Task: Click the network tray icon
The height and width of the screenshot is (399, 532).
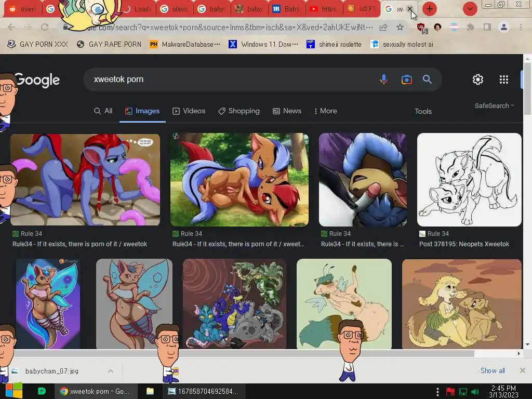Action: pos(463,392)
